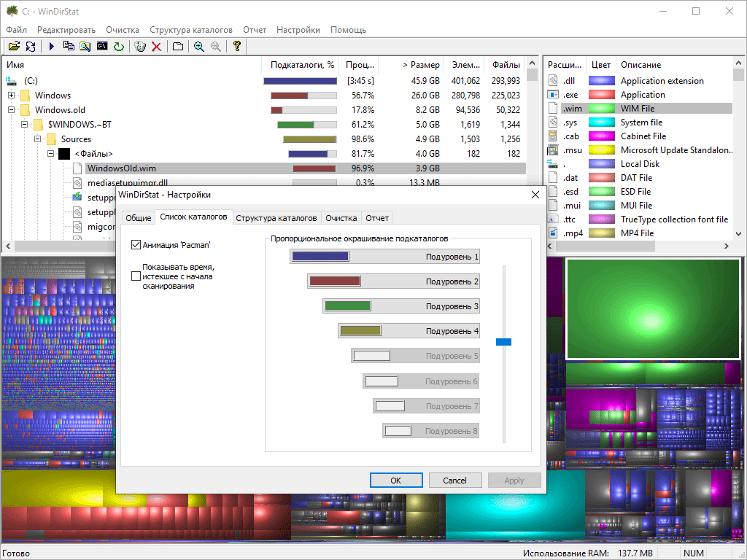Sort by the Файлы column header
Screen dimensions: 747x560
tap(506, 65)
